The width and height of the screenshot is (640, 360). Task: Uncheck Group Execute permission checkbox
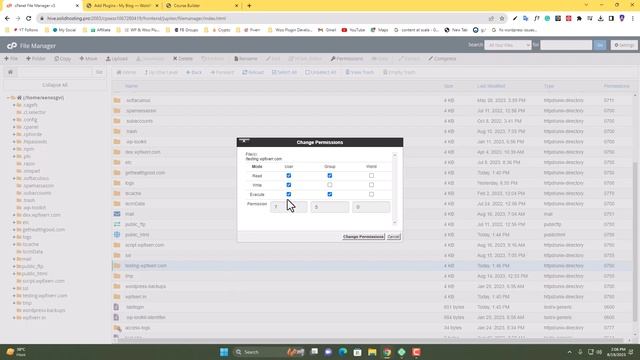(x=330, y=194)
